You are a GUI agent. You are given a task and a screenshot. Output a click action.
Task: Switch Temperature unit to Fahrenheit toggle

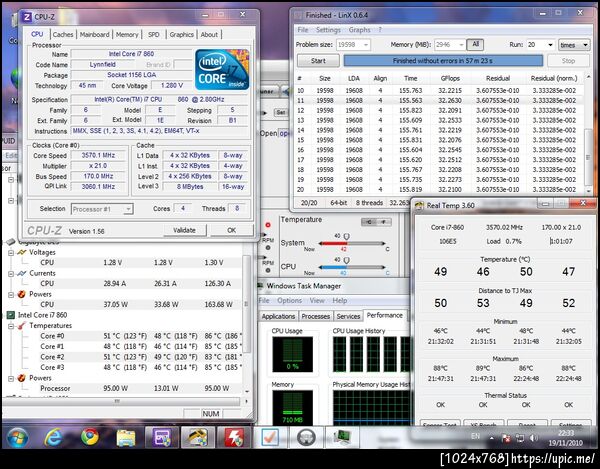pyautogui.click(x=384, y=222)
